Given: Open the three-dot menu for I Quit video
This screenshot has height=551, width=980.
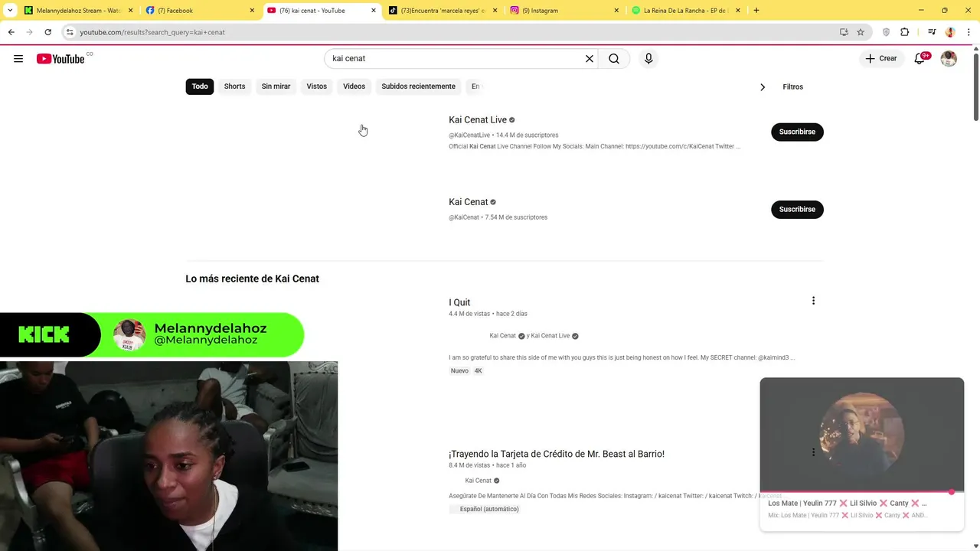Looking at the screenshot, I should tap(813, 301).
